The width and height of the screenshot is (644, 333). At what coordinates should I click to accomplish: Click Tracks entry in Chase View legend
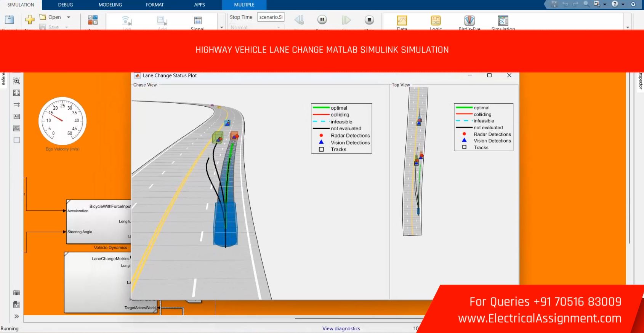click(338, 149)
